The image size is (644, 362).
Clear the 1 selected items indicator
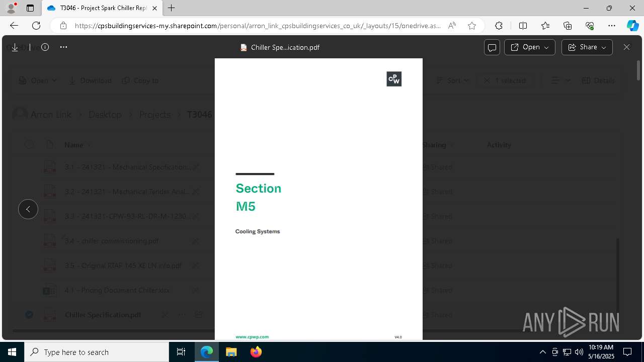click(505, 80)
